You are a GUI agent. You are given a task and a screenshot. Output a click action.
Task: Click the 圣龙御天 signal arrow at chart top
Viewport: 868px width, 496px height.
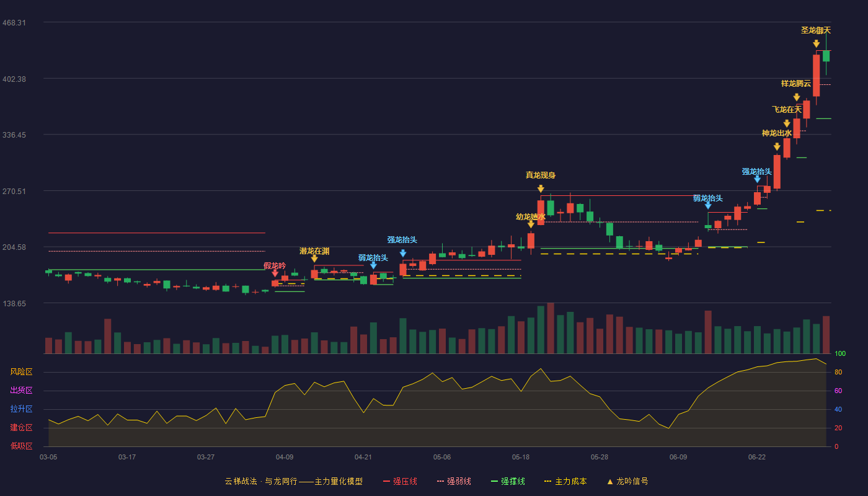coord(816,43)
